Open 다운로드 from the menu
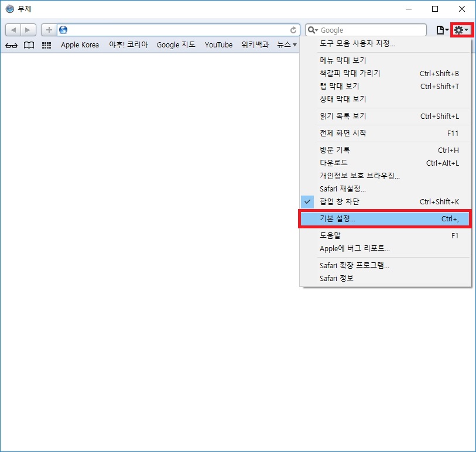Viewport: 476px width, 452px height. pos(385,163)
